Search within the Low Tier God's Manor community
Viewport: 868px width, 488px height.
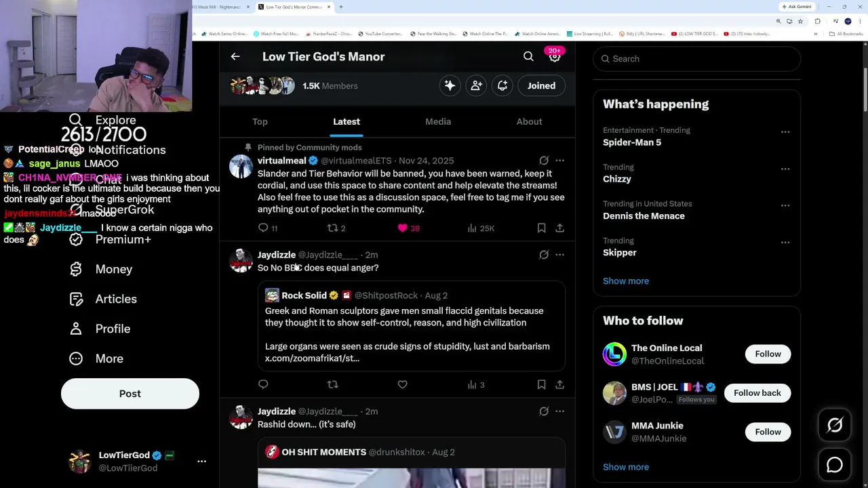(528, 57)
